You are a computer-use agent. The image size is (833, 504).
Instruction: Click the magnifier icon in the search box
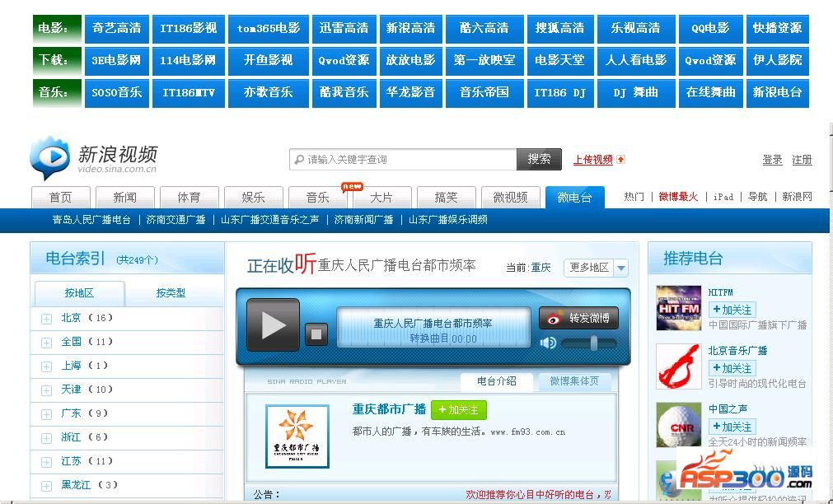[x=299, y=159]
